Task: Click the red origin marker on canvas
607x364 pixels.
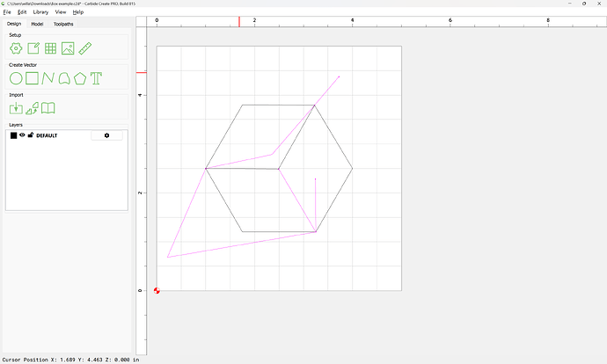Action: click(x=157, y=290)
